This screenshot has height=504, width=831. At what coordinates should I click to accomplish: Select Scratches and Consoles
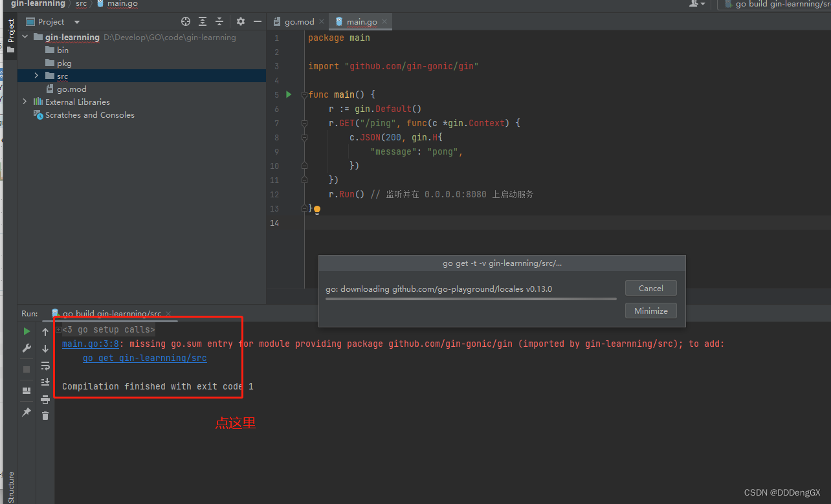pos(84,115)
